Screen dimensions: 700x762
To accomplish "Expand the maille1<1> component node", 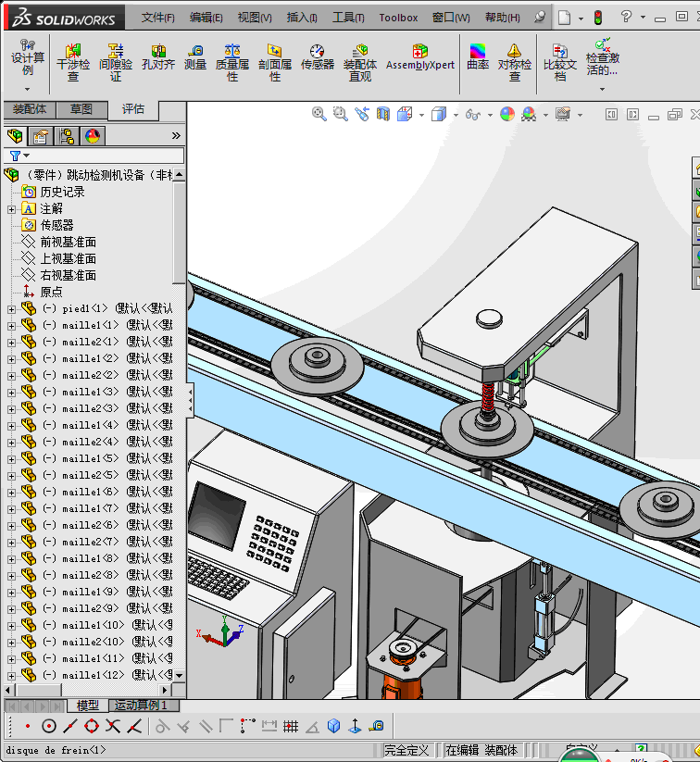I will pos(11,326).
